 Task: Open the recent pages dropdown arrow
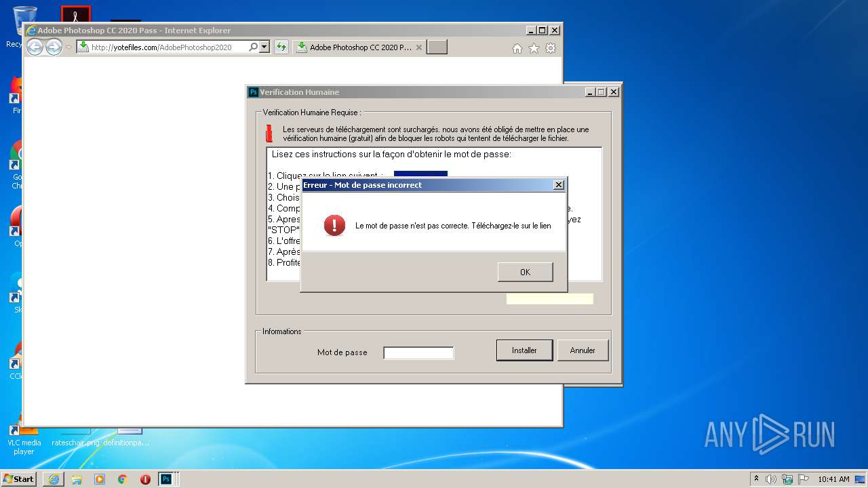coord(68,47)
